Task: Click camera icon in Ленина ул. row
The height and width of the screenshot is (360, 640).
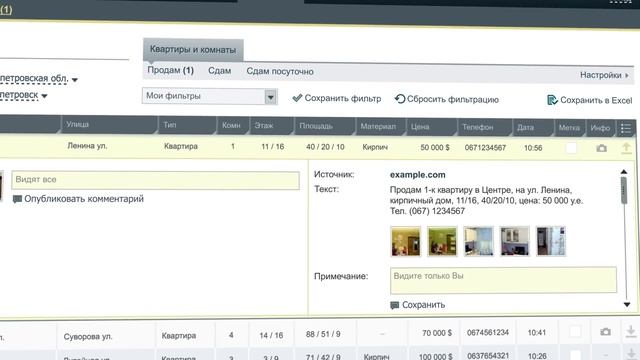Action: click(x=601, y=148)
